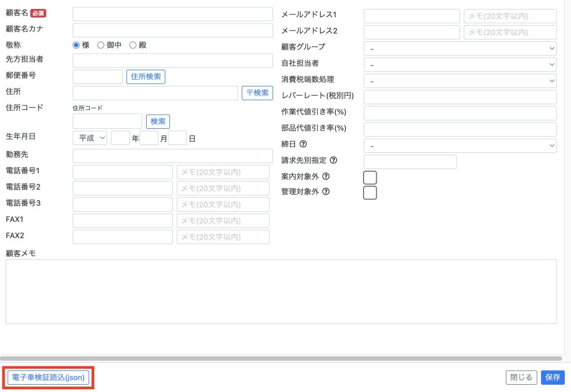
Task: Select the 殿 honorific radio button
Action: [x=133, y=45]
